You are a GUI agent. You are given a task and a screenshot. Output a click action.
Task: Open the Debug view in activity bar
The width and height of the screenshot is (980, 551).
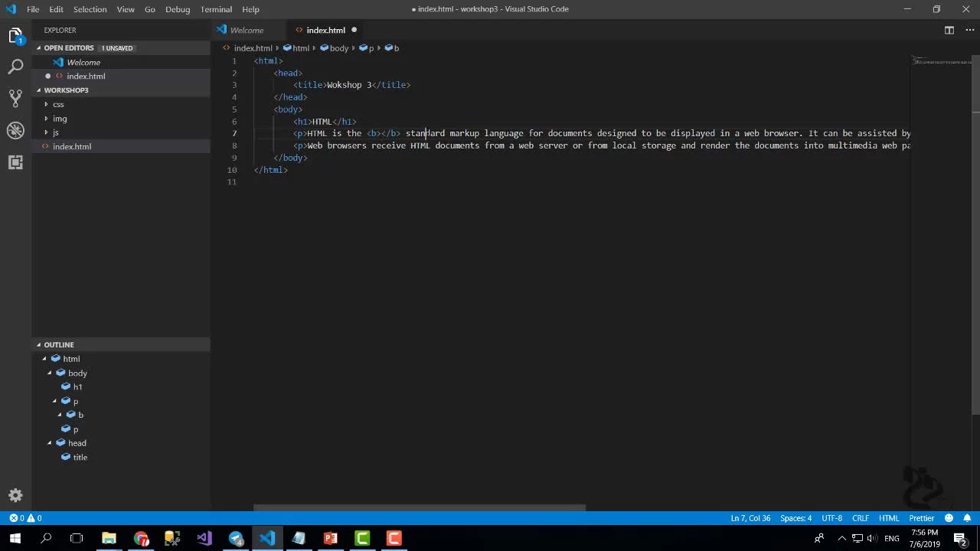pyautogui.click(x=15, y=130)
